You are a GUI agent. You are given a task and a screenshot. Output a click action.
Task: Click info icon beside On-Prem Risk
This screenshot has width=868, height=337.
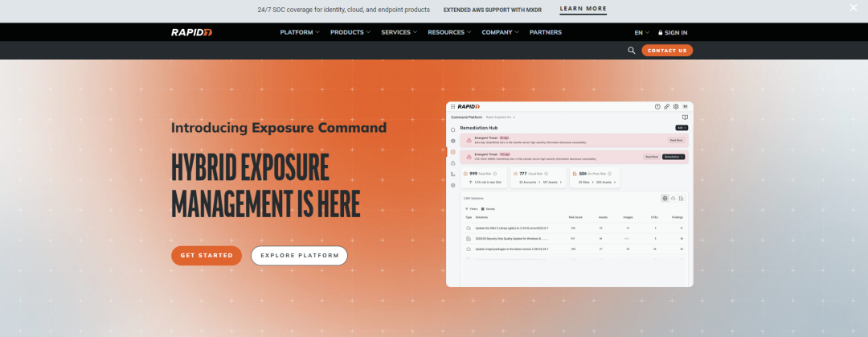609,174
